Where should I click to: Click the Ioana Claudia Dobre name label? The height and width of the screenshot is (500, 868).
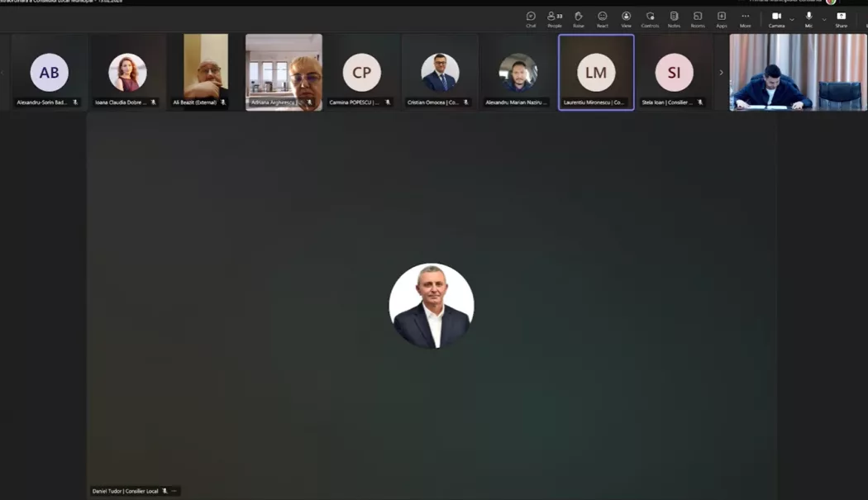click(x=121, y=102)
